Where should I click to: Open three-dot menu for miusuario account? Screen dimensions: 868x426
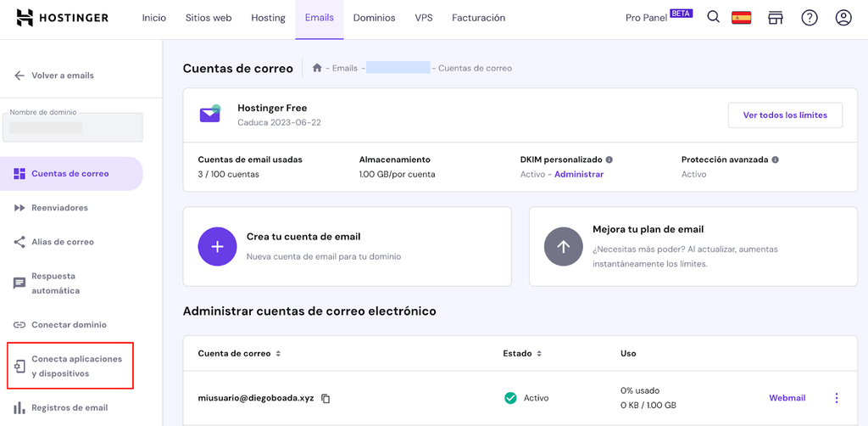pos(837,398)
